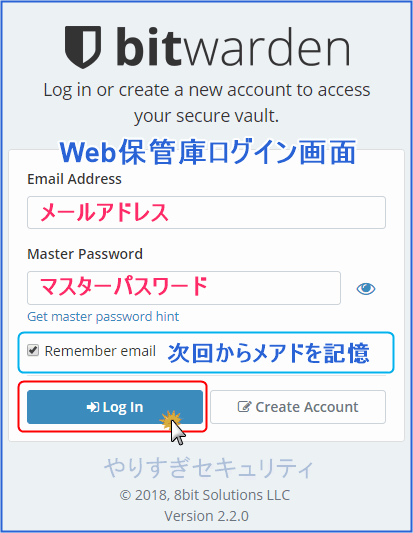Click the blue Web保管庫ログイン画面 heading
Viewport: 413px width, 533px height.
[x=208, y=152]
